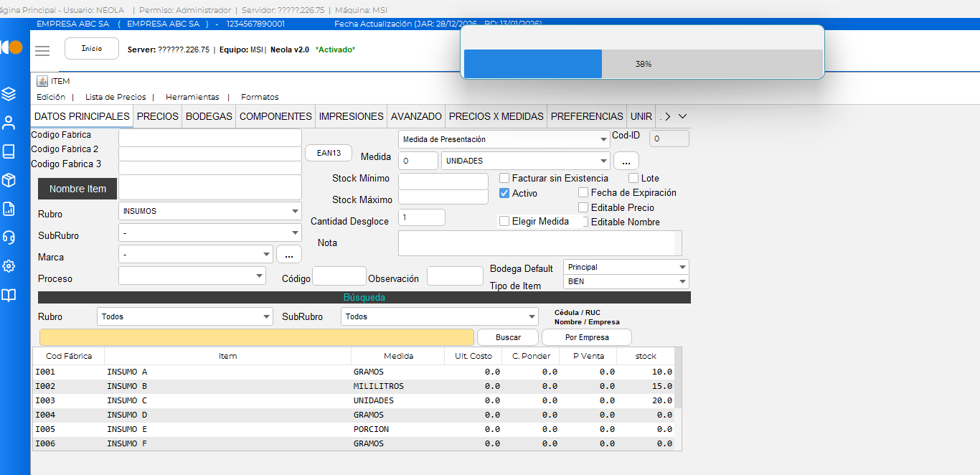Open the Herramientas menu
This screenshot has height=475, width=980.
coord(192,97)
